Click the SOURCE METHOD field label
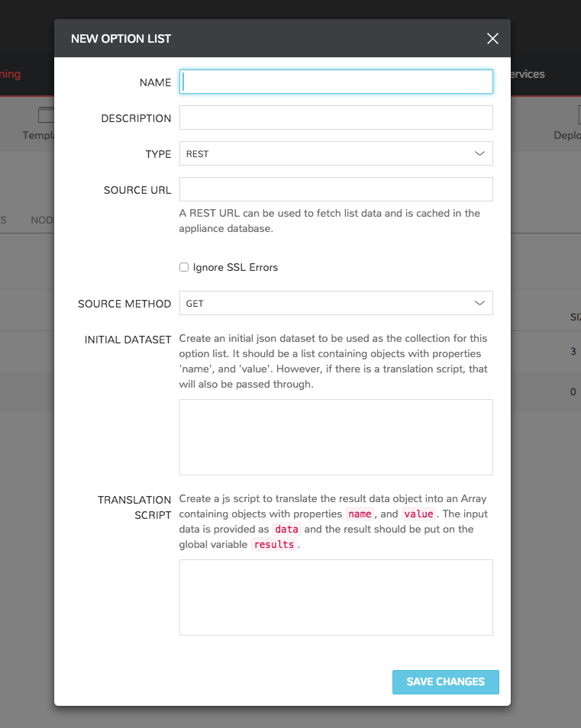 tap(124, 304)
